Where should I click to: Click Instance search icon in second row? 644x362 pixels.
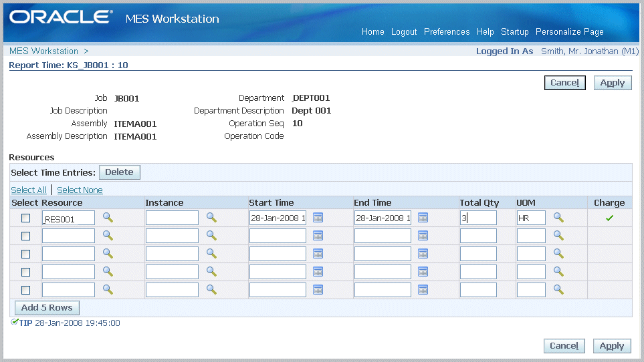point(211,235)
